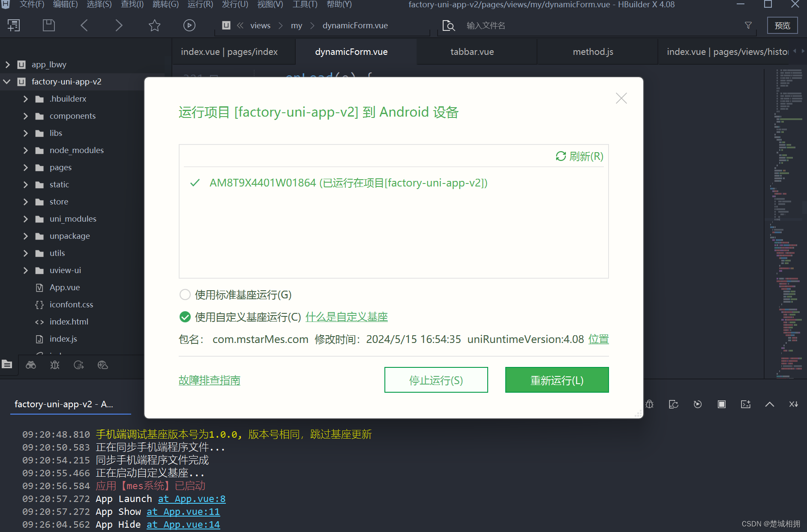
Task: Select 使用标准基座运行 radio option
Action: tap(185, 295)
